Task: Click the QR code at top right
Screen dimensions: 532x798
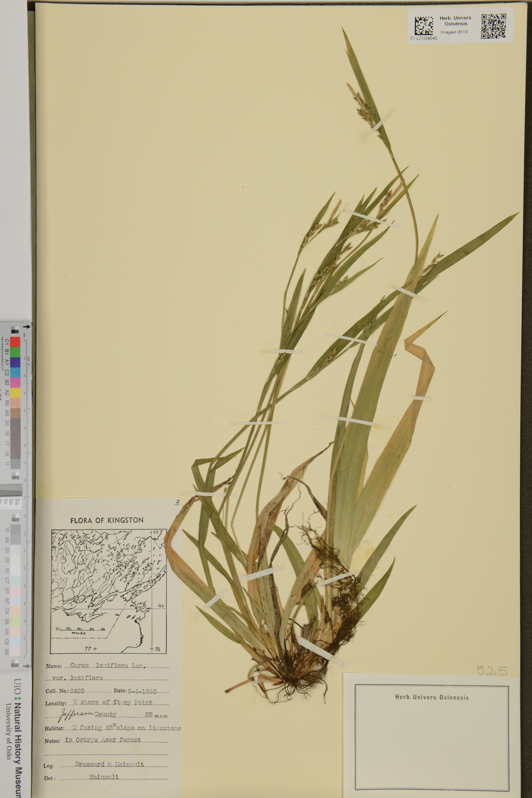Action: tap(494, 26)
